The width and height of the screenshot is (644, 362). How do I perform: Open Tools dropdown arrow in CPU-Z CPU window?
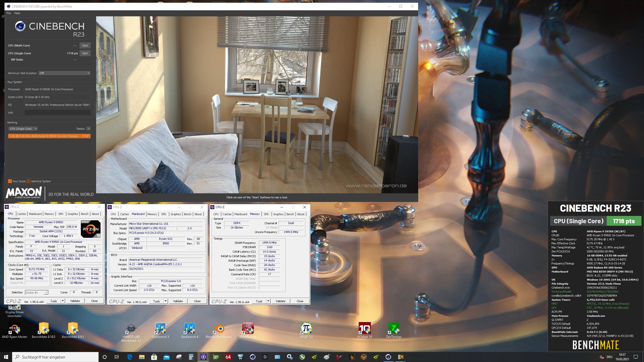[x=63, y=301]
